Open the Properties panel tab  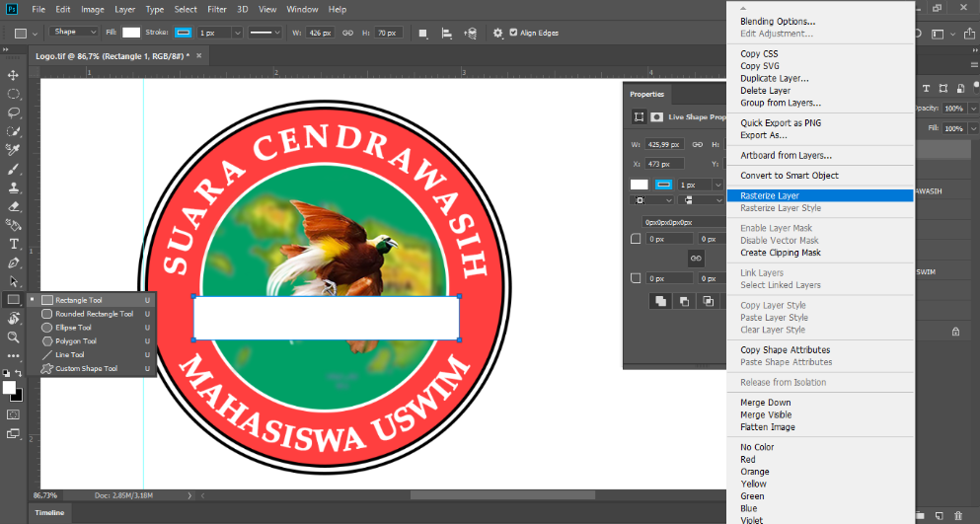click(x=646, y=95)
